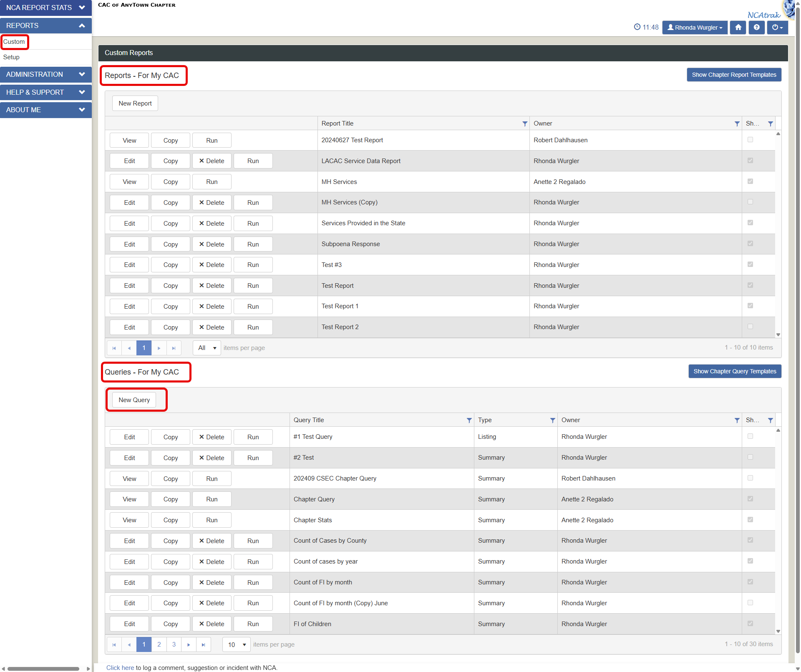Screen dimensions: 801x672
Task: Click the New Query button
Action: click(x=134, y=400)
